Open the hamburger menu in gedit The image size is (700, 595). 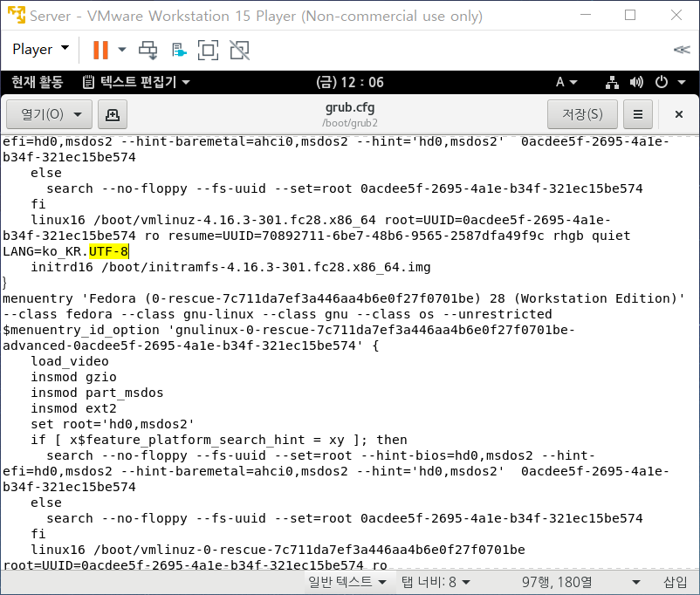(x=638, y=114)
